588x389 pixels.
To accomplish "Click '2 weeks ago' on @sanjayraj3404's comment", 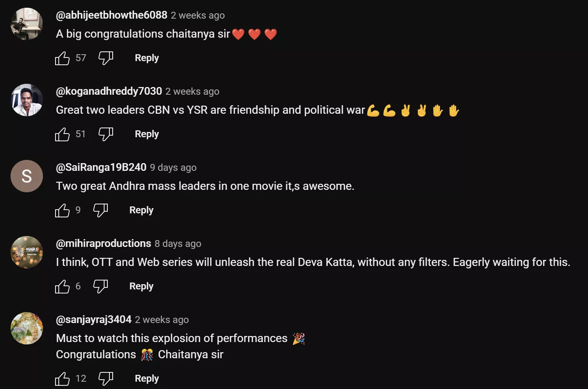I will click(161, 319).
